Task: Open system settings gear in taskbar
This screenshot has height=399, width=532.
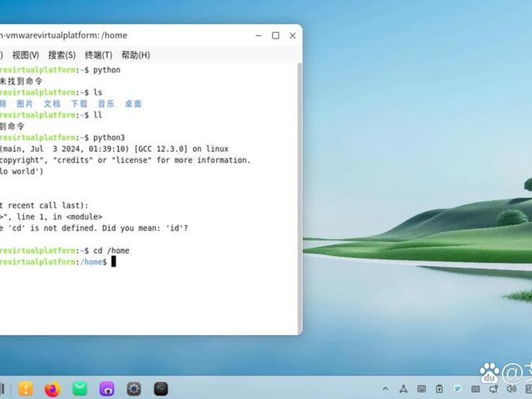Action: tap(134, 389)
